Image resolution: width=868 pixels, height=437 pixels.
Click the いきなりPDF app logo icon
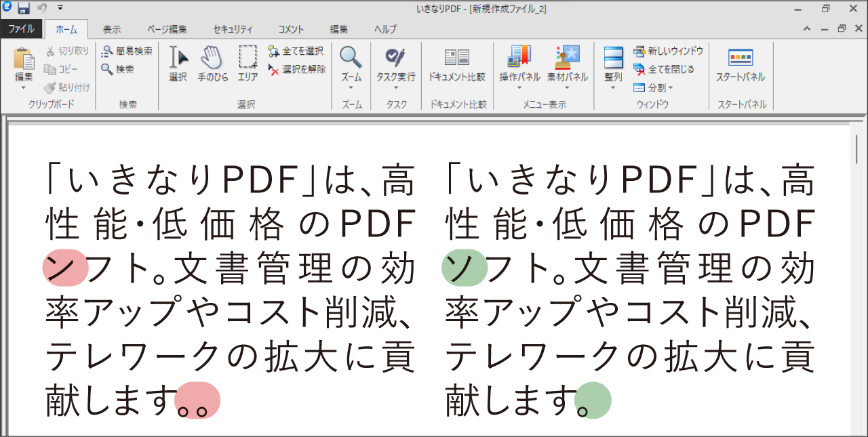7,7
